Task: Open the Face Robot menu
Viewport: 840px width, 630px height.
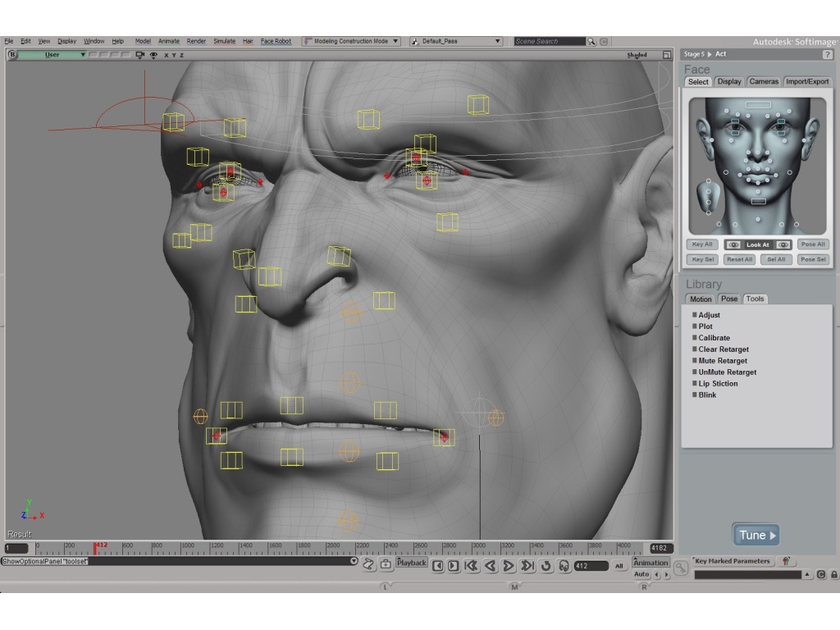Action: 275,40
